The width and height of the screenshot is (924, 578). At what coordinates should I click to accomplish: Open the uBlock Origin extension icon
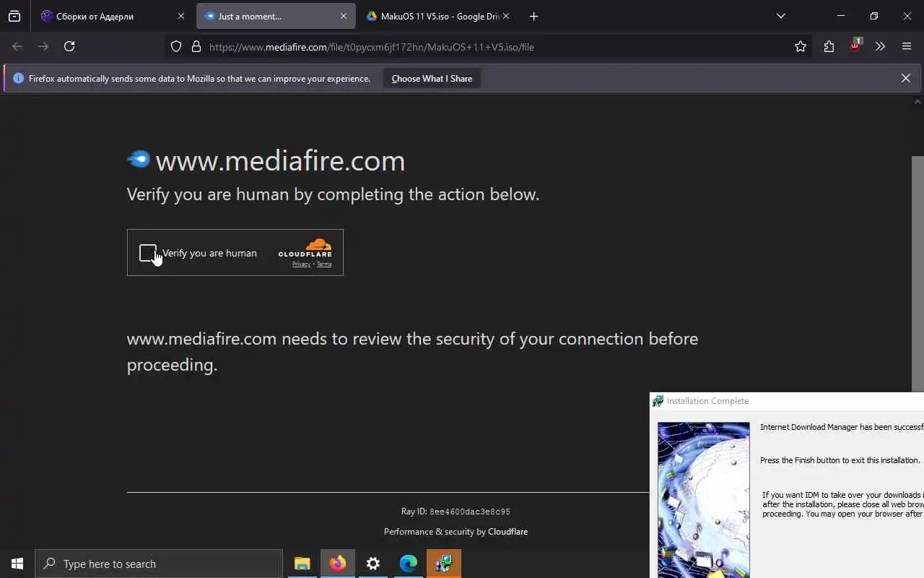855,46
